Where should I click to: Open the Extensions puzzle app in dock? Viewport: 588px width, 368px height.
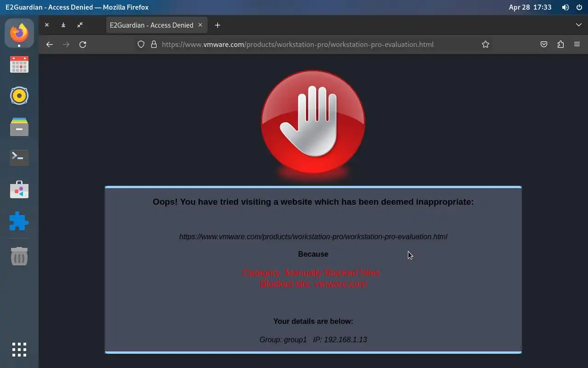click(x=19, y=221)
